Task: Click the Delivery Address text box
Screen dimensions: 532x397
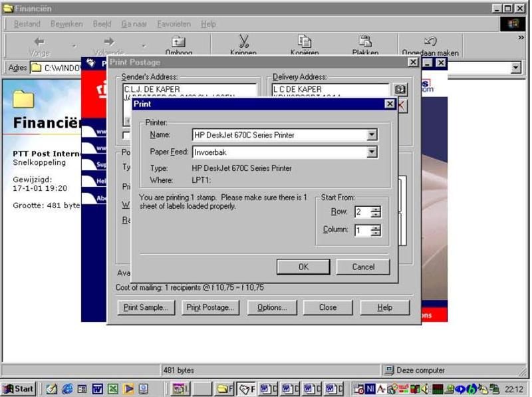Action: coord(331,90)
